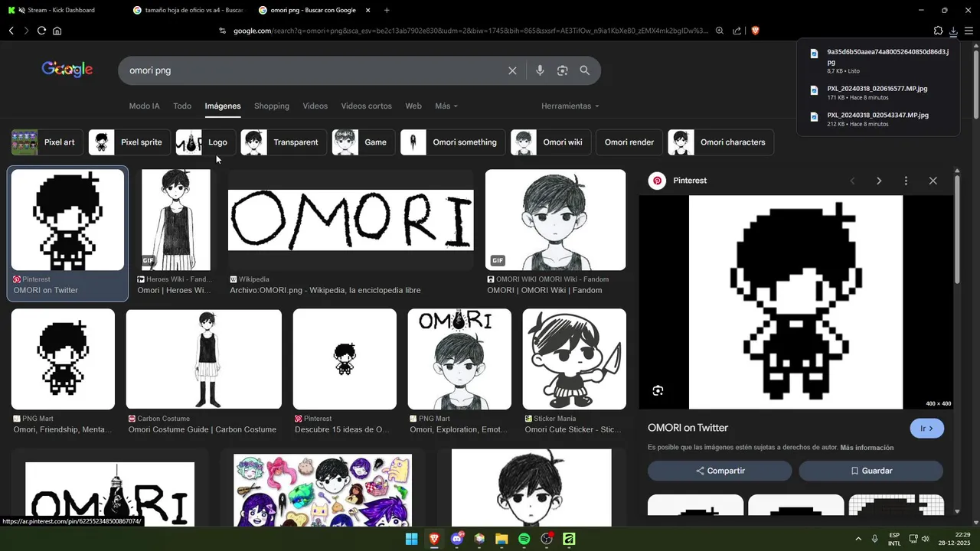Viewport: 980px width, 551px height.
Task: Click the Ir button in preview
Action: 926,429
